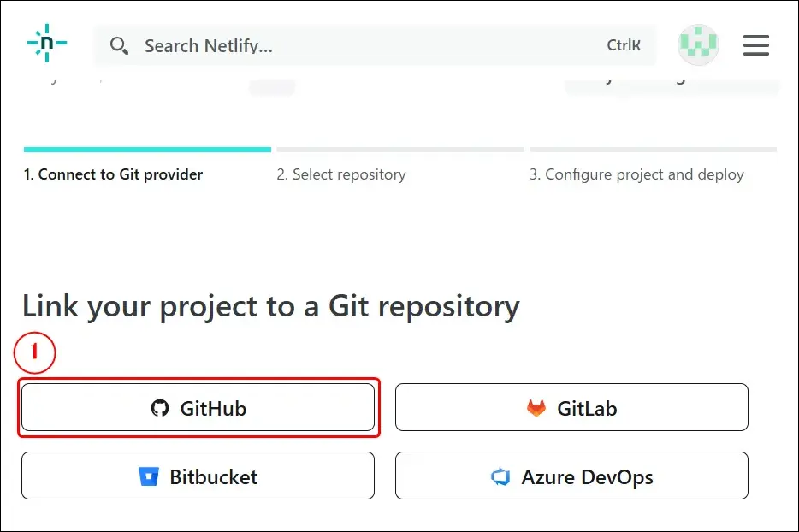799x532 pixels.
Task: Click the GitHub octocat icon
Action: (x=160, y=408)
